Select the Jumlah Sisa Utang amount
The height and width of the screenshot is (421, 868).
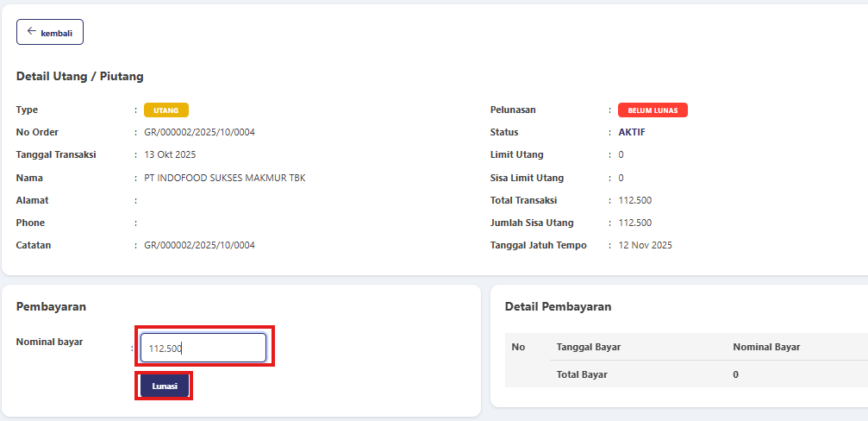(634, 223)
